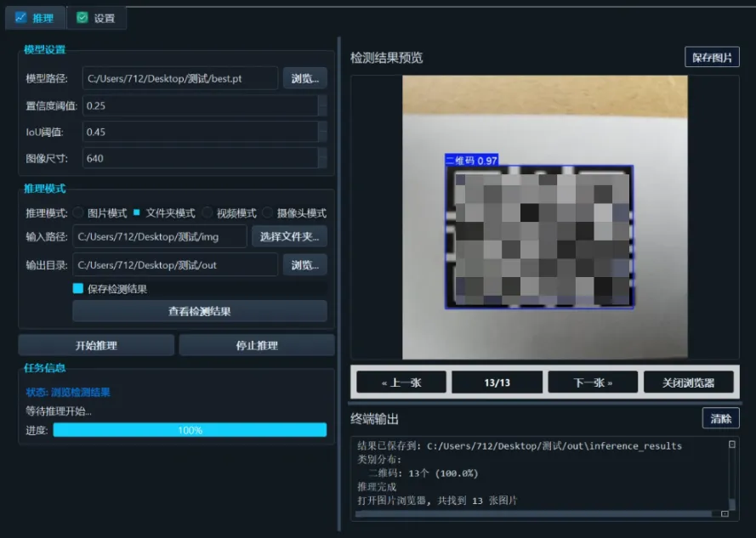Go to next image with 下一张
Viewport: 756px width, 538px height.
coord(593,382)
